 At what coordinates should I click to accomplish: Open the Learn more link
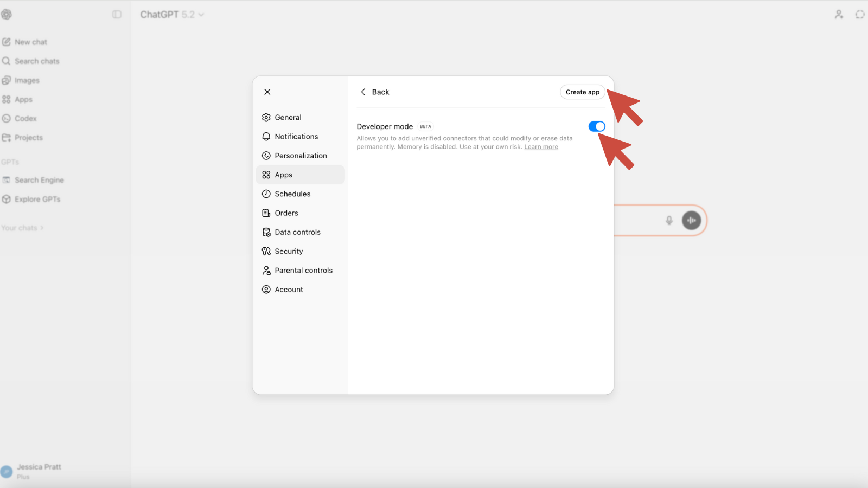(541, 147)
